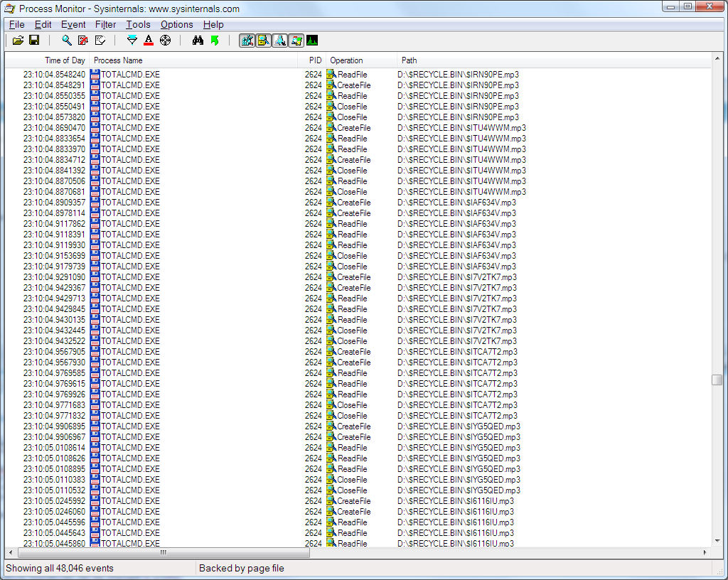Click ReadFile icon in row 23:10:04.9769585
Viewport: 728px width, 580px height.
point(331,373)
